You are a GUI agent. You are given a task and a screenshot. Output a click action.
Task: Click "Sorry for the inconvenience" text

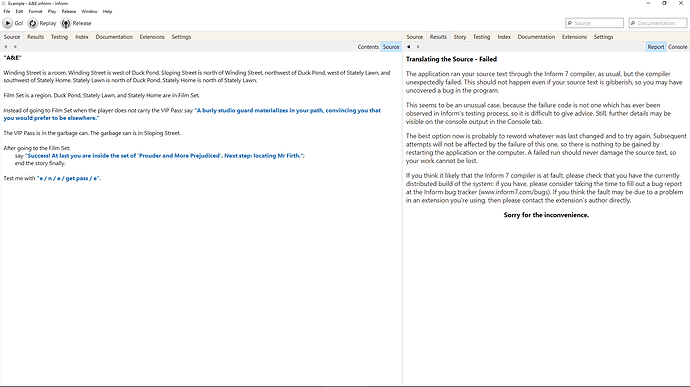click(546, 215)
